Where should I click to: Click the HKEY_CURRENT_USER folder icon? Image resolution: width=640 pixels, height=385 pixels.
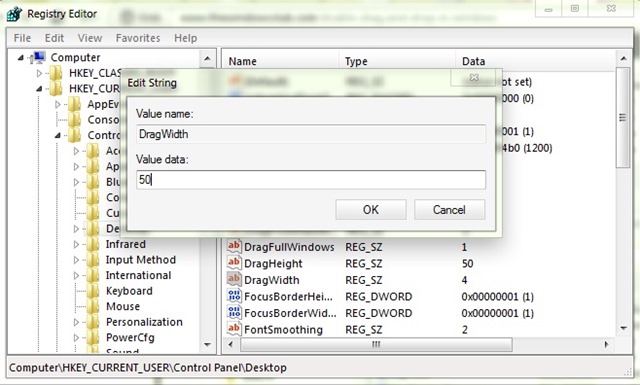pyautogui.click(x=56, y=89)
